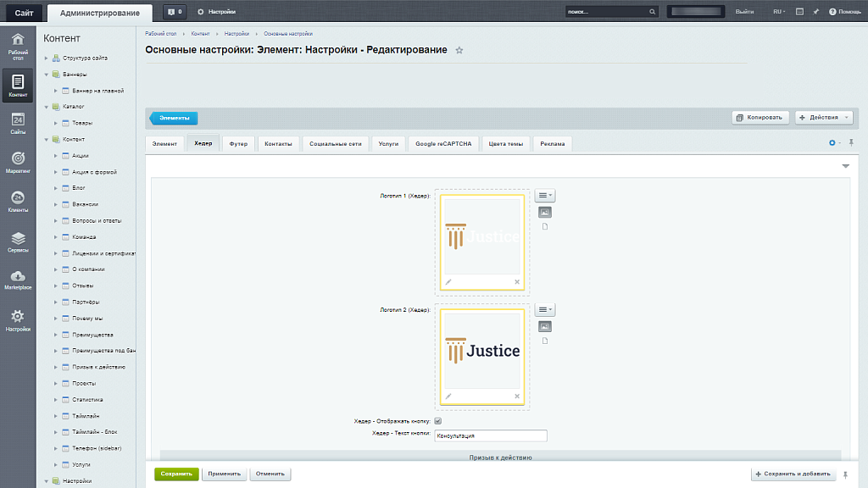Click the Хедер - Текст кнопки input field

[x=490, y=436]
